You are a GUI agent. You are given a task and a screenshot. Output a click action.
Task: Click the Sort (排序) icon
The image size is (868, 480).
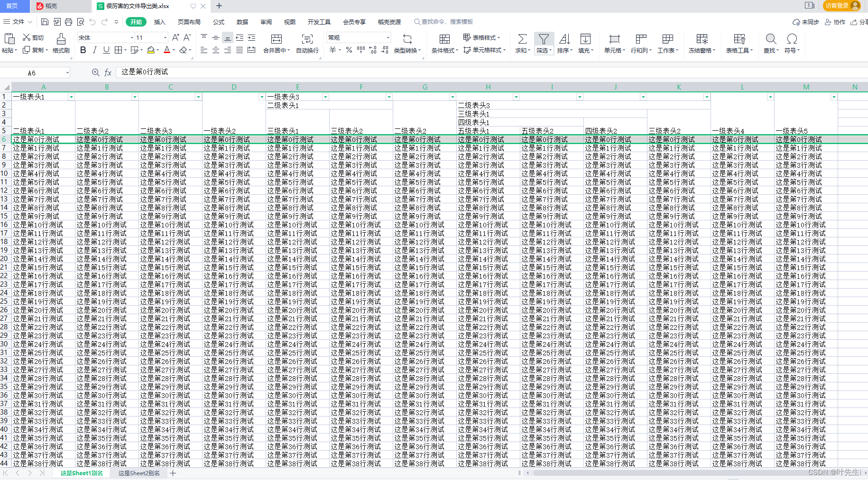(564, 39)
